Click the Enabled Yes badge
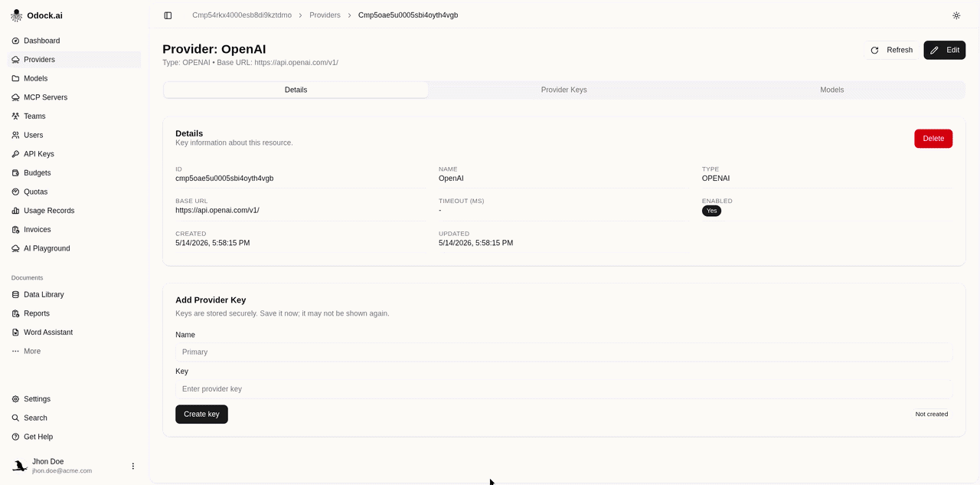 pyautogui.click(x=711, y=211)
